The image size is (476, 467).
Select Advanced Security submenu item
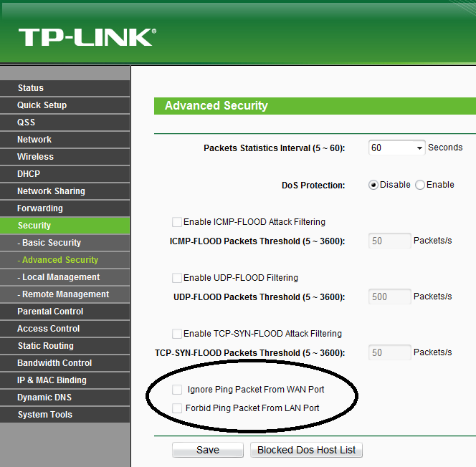pyautogui.click(x=65, y=260)
